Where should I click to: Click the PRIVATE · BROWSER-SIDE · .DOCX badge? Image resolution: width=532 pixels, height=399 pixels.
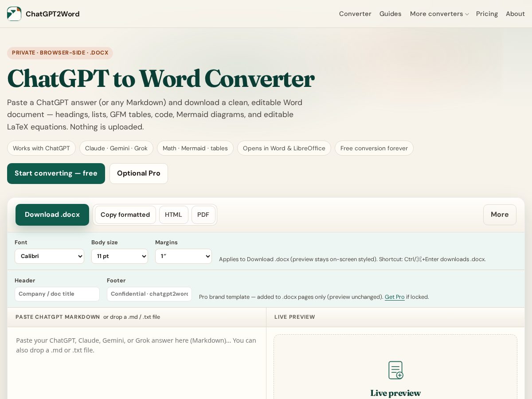pos(60,53)
